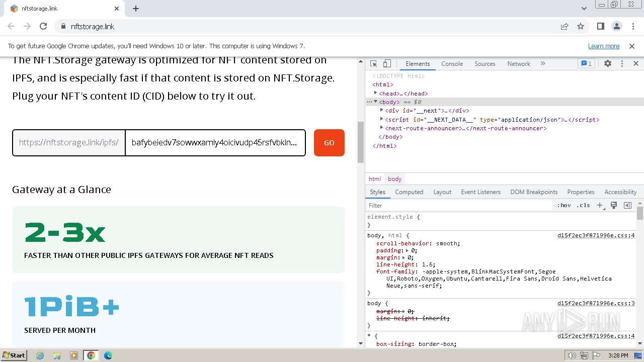644x362 pixels.
Task: Open Microsoft Edge from taskbar
Action: (108, 355)
